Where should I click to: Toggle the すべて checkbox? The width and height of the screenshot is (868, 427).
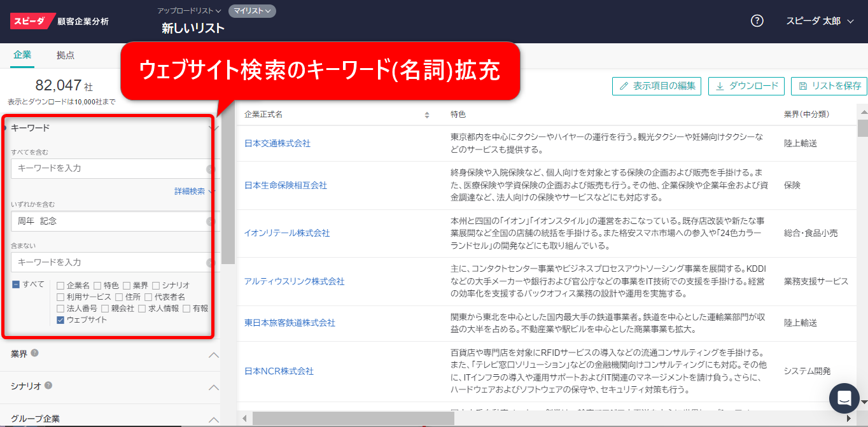point(16,285)
